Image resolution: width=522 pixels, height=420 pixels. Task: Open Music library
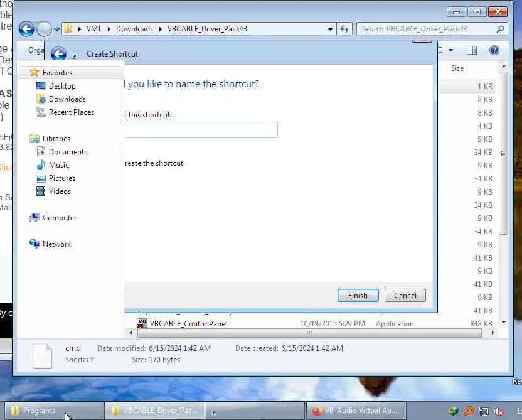point(59,165)
